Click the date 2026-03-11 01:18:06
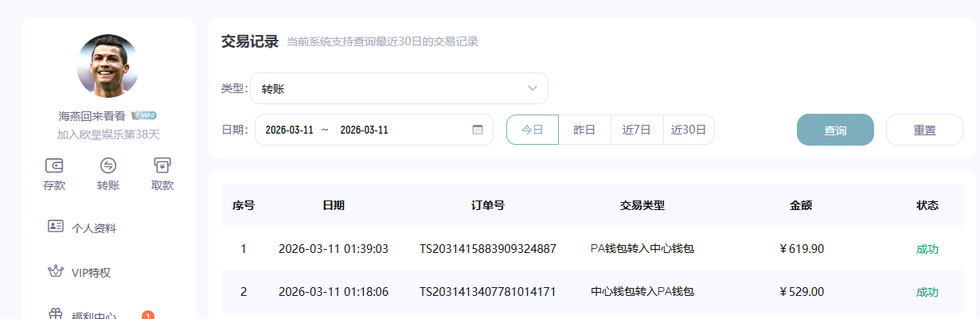 pyautogui.click(x=334, y=292)
